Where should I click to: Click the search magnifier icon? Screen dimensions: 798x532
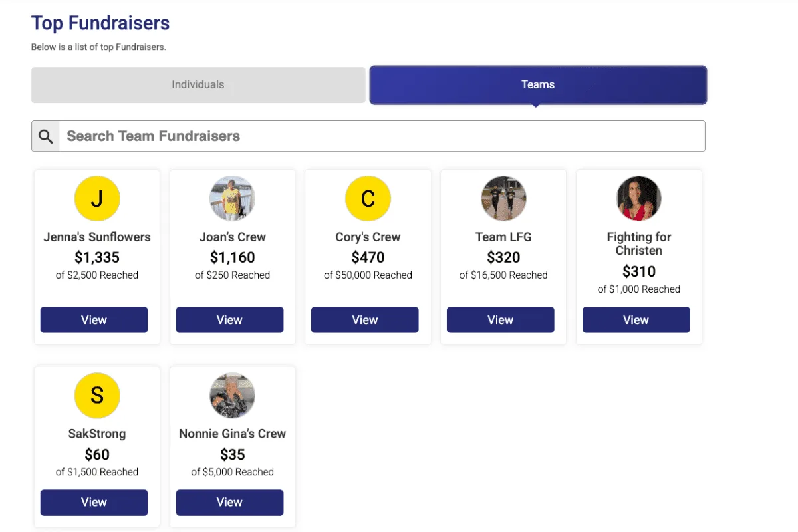[45, 136]
